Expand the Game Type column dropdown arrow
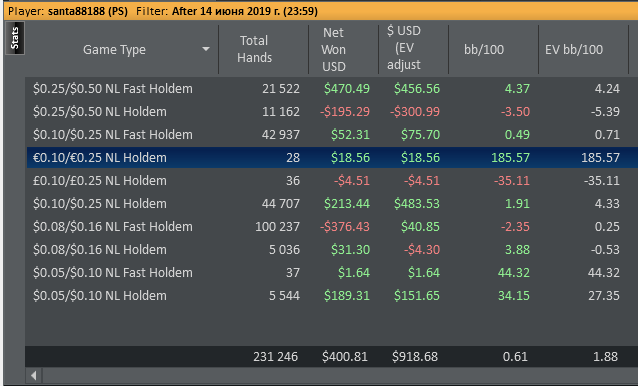Image resolution: width=638 pixels, height=386 pixels. 206,49
